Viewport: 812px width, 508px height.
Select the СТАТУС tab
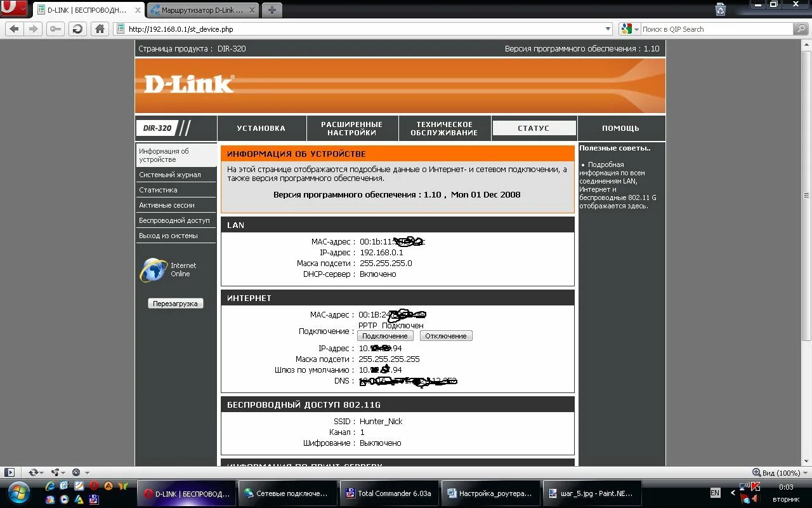pyautogui.click(x=534, y=128)
